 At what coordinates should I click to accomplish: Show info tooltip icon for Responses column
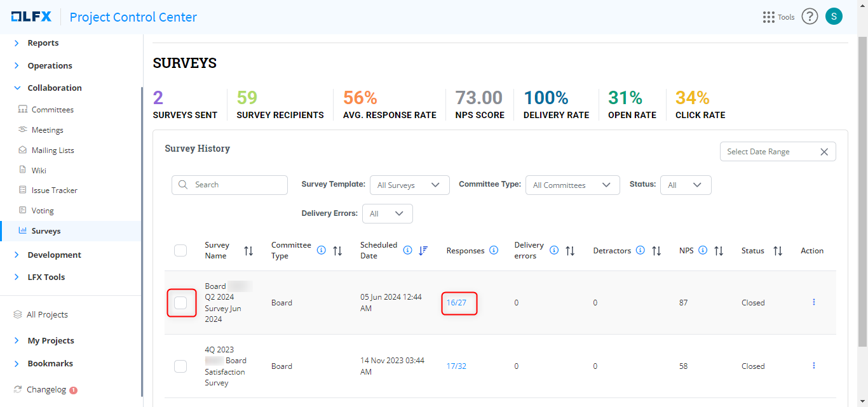pyautogui.click(x=494, y=251)
